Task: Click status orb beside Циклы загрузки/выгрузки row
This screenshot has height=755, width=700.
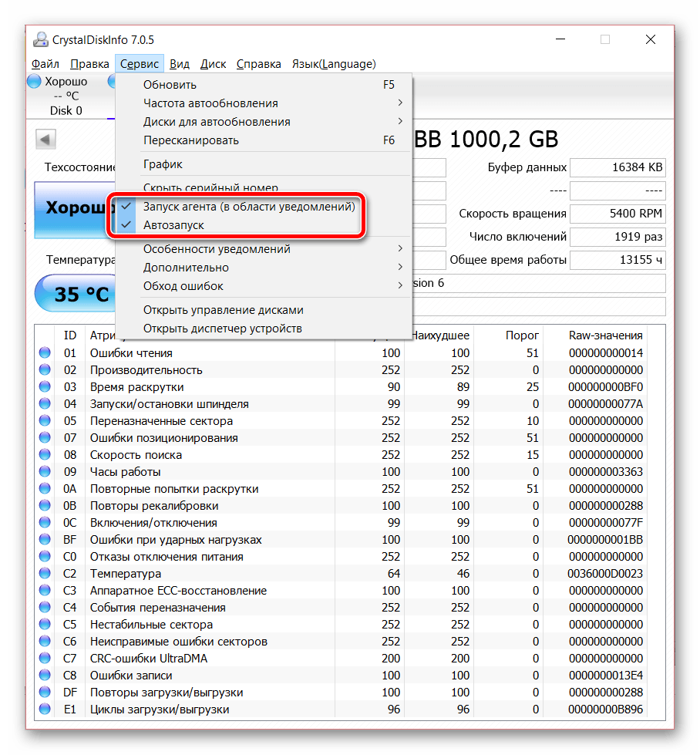Action: [45, 709]
